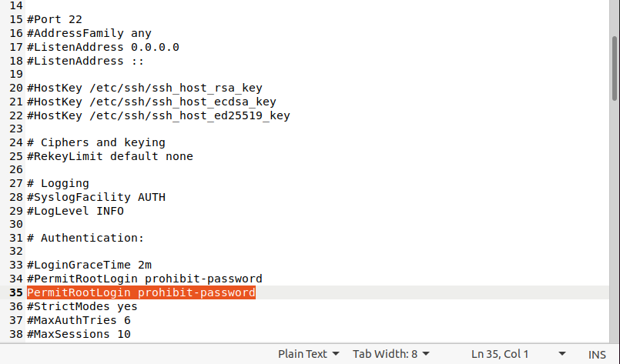Click the ssh_host_ed25519_key HostKey line
Screen dimensions: 620x364
pyautogui.click(x=158, y=116)
